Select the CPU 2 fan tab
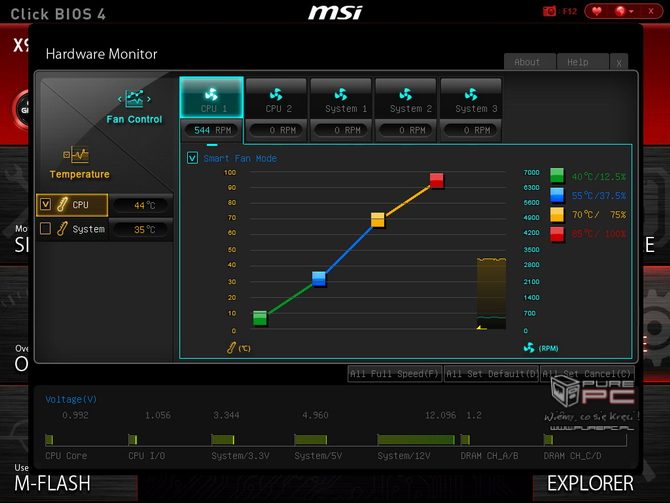The width and height of the screenshot is (670, 503). [x=276, y=98]
